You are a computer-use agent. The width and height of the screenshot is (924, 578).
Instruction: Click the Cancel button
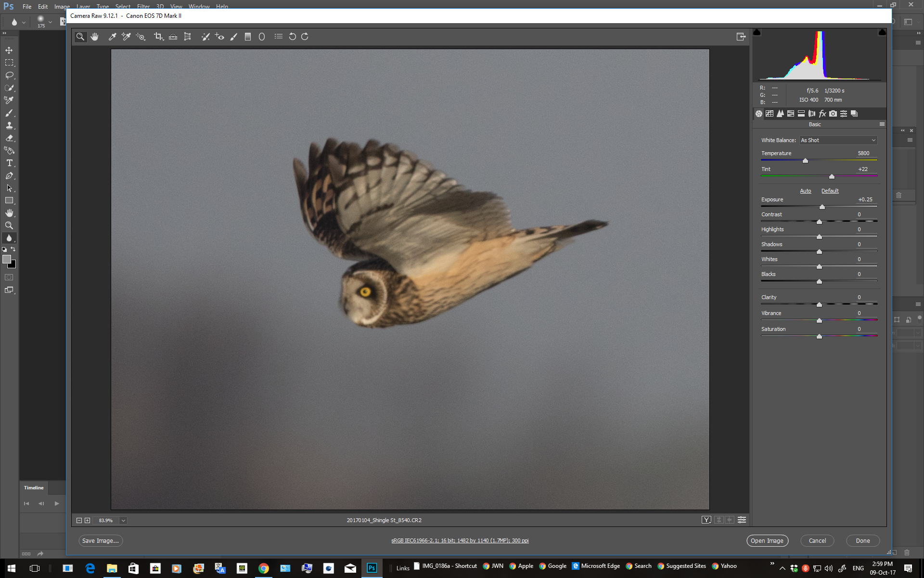coord(817,541)
